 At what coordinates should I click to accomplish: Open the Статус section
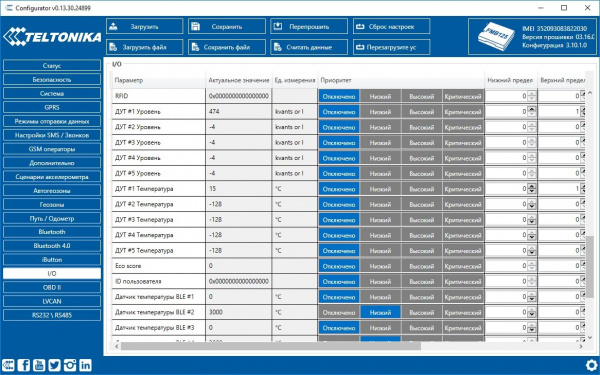[52, 65]
